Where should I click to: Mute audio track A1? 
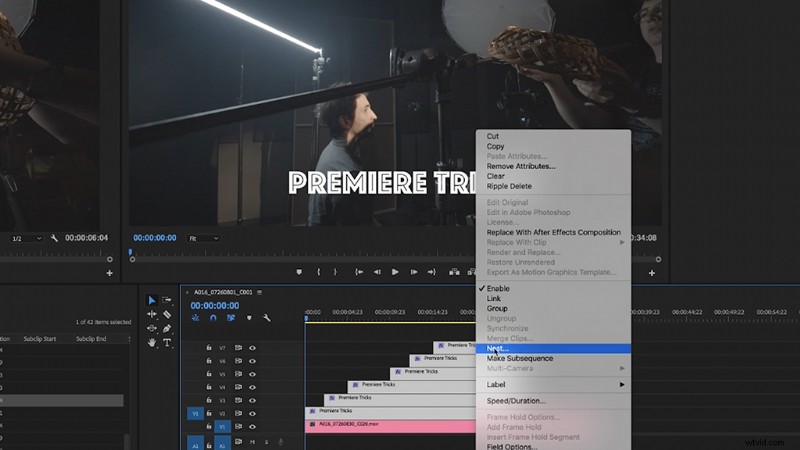point(252,442)
